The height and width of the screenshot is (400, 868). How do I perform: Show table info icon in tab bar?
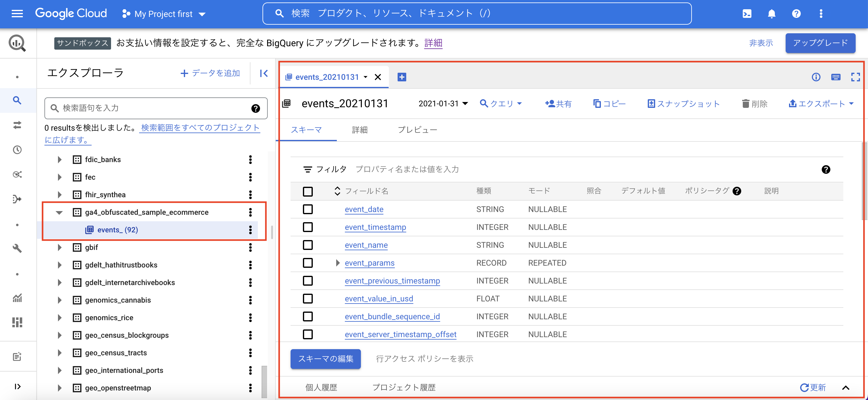(816, 77)
